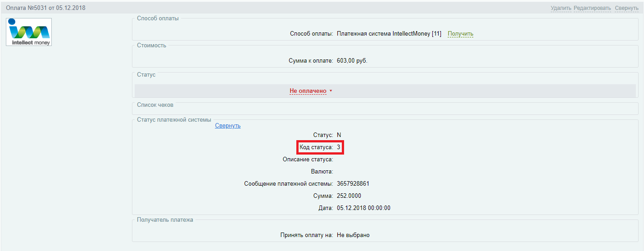Click the Получить link beside payment method

460,34
